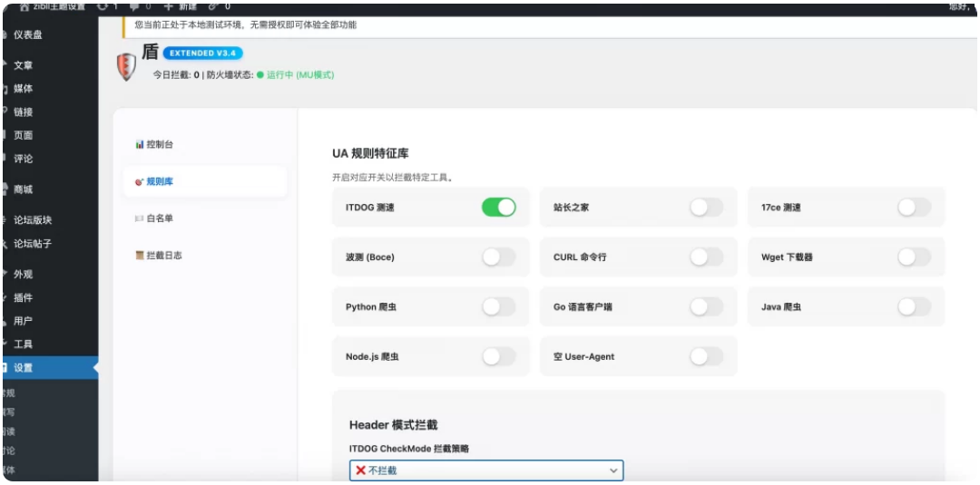Screen dimensions: 980x485
Task: Go to 仪表盘 in the sidebar
Action: (x=27, y=34)
